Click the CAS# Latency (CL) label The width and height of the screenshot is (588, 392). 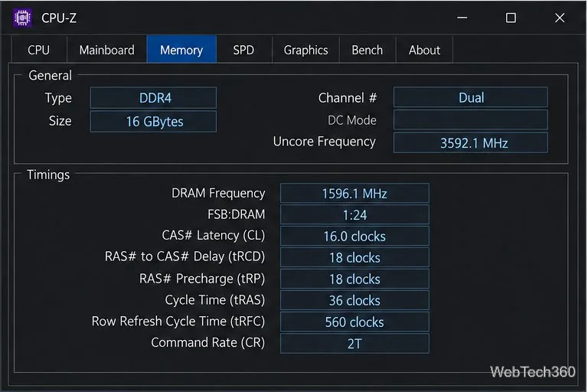pyautogui.click(x=214, y=235)
